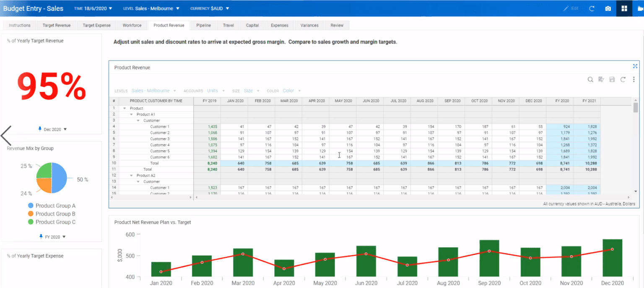This screenshot has width=644, height=288.
Task: Open the apps grid icon in top bar
Action: click(624, 8)
